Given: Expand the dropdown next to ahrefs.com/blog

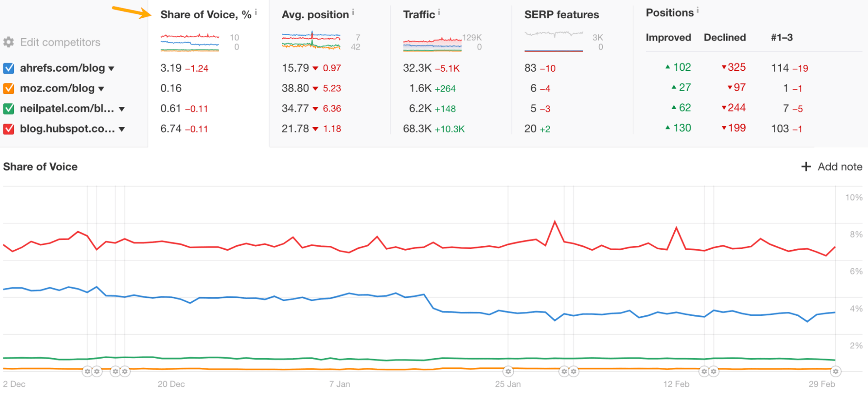Looking at the screenshot, I should click(112, 68).
